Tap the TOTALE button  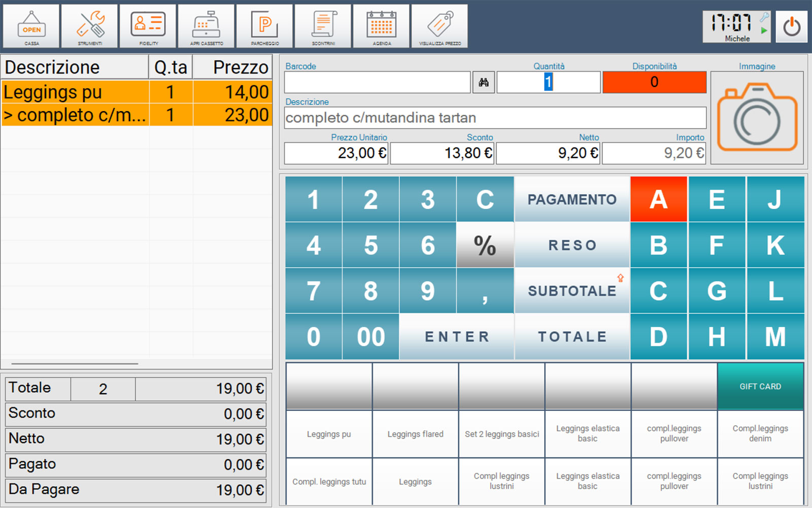coord(572,336)
